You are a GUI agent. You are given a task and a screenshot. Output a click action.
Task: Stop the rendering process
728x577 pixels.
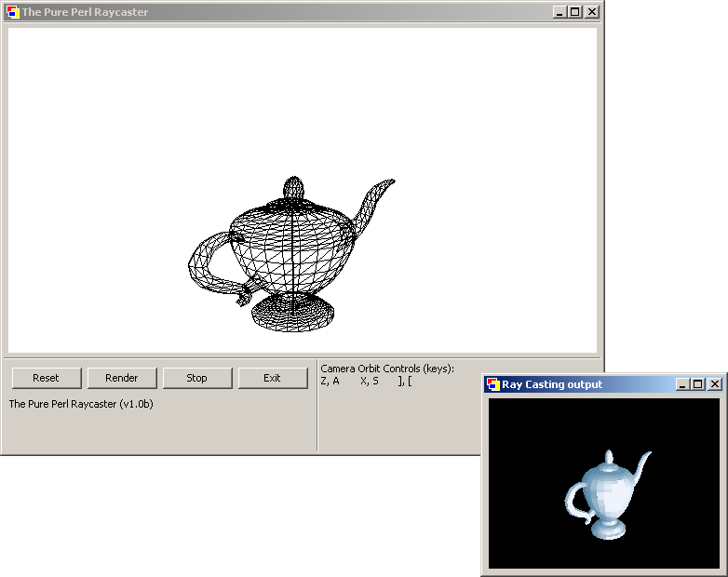click(x=197, y=378)
